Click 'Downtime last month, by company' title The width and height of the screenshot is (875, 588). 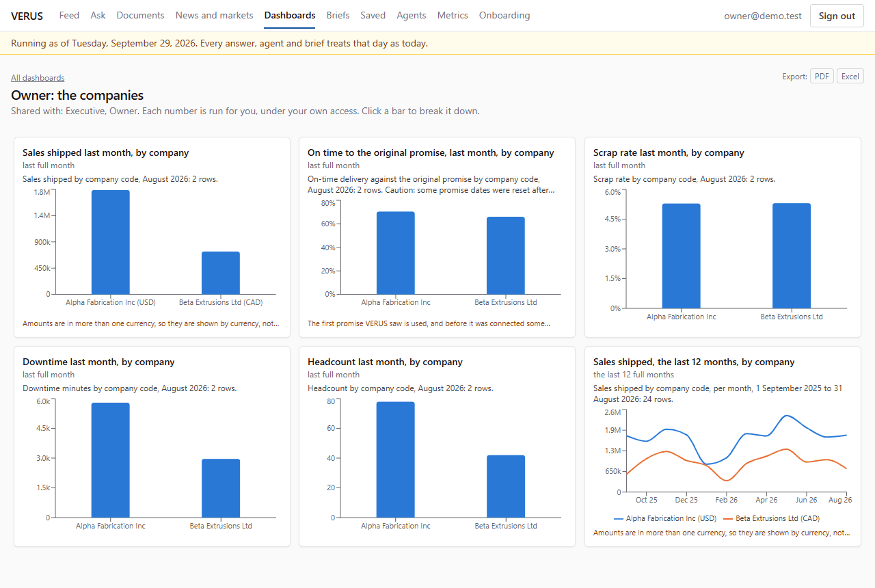click(98, 362)
